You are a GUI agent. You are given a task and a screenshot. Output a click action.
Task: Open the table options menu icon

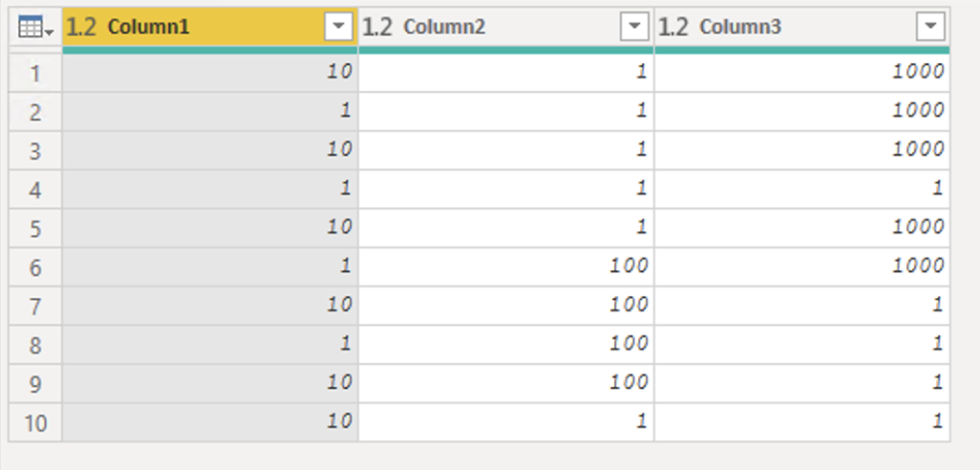pyautogui.click(x=35, y=28)
